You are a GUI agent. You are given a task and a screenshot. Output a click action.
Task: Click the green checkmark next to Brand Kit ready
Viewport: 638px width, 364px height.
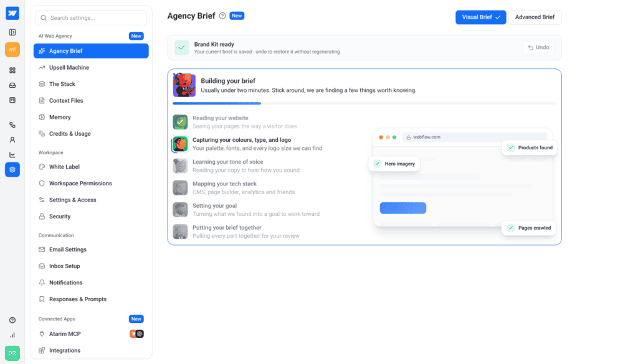181,47
